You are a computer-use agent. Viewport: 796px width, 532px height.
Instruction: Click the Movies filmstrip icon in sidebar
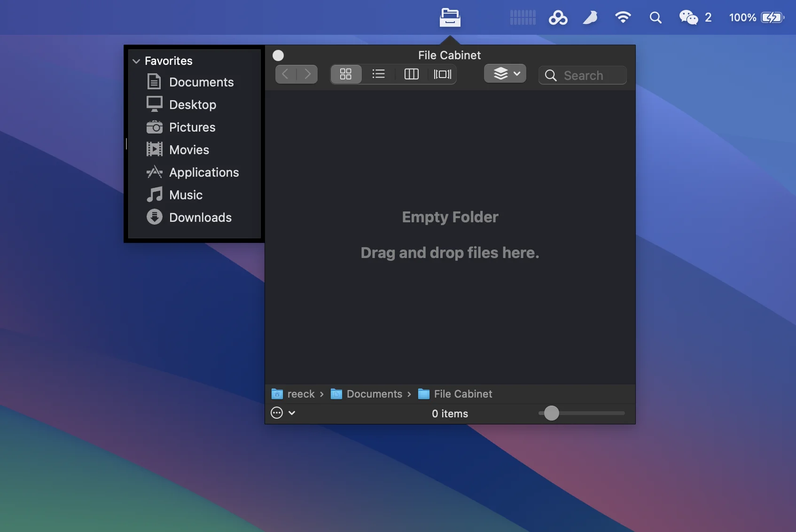click(154, 149)
